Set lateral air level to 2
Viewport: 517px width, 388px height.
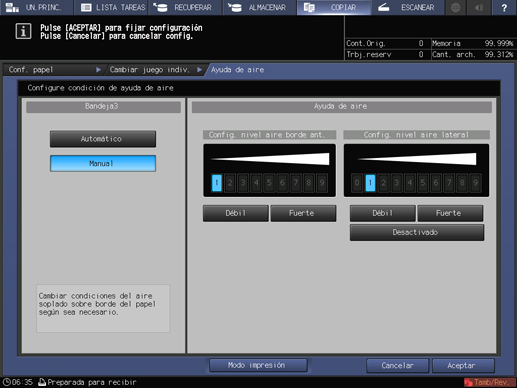(383, 183)
